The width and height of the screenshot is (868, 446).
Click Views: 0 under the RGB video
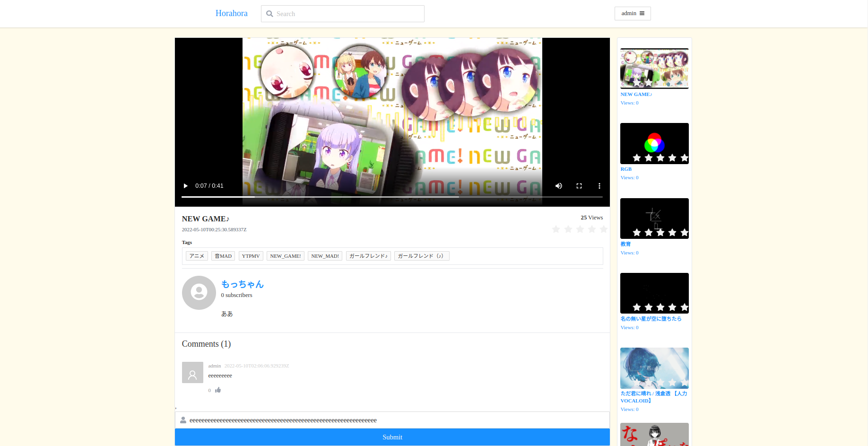pyautogui.click(x=630, y=178)
